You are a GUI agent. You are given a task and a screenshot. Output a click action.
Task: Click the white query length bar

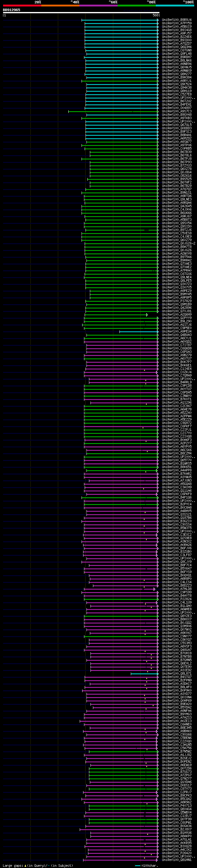81,13
